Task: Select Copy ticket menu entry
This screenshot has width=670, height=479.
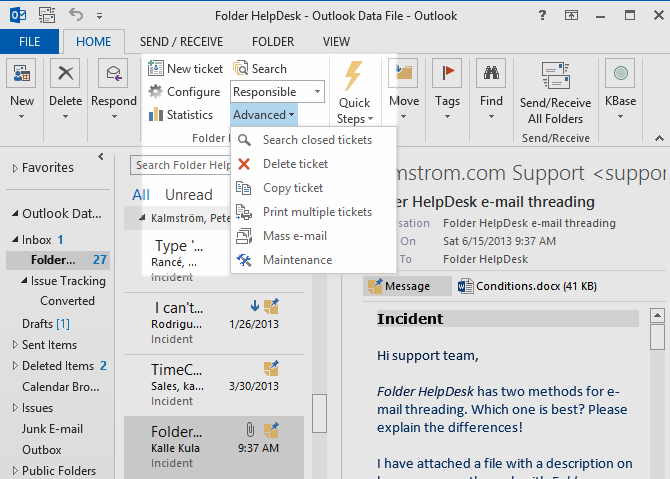Action: point(313,188)
